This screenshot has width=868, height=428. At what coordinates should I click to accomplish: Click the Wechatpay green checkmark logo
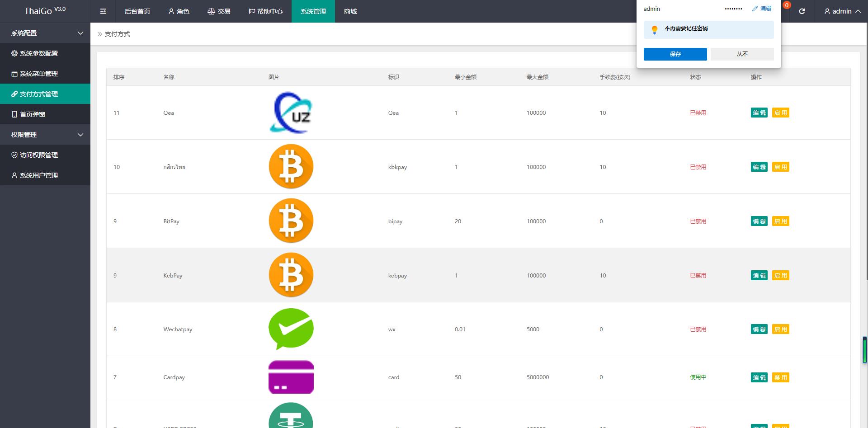pos(291,329)
